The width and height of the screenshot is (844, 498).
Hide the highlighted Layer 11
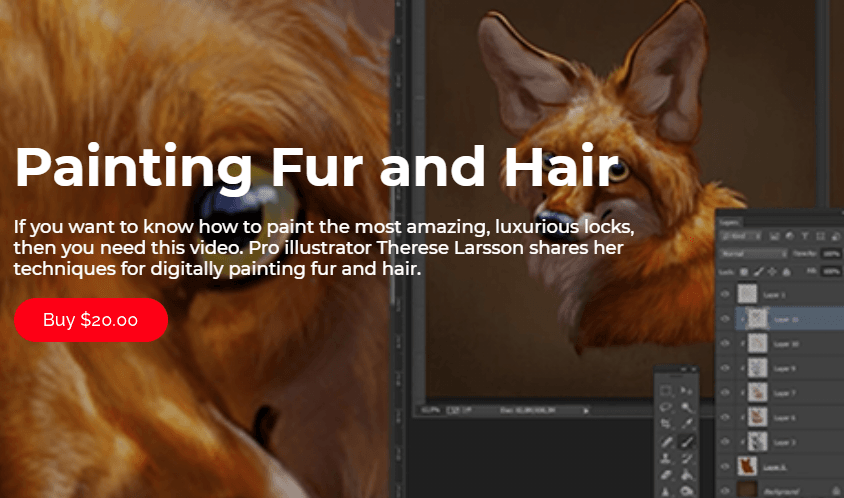725,319
